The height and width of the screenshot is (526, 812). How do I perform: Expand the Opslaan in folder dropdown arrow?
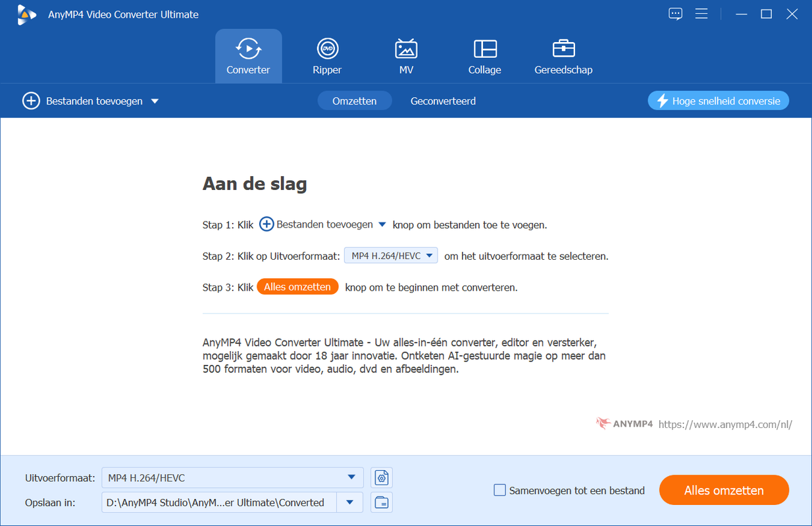click(350, 502)
